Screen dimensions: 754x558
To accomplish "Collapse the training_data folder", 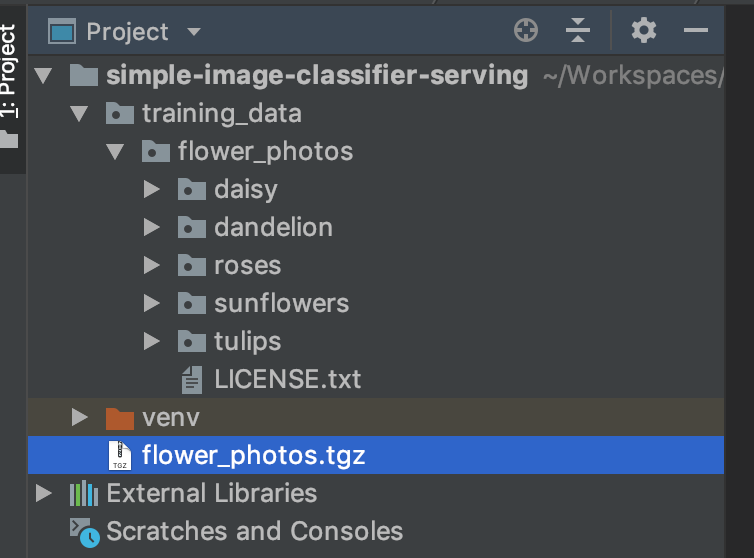I will tap(80, 113).
